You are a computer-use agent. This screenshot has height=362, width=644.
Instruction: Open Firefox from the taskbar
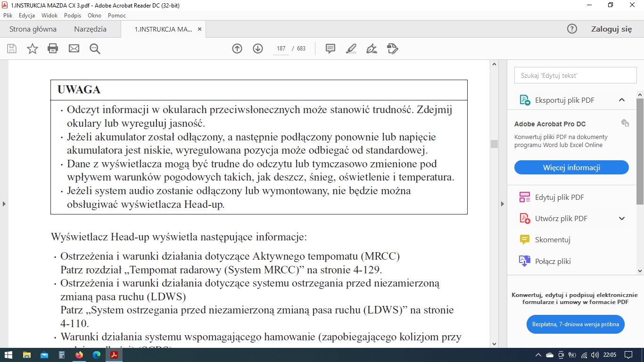tap(79, 355)
